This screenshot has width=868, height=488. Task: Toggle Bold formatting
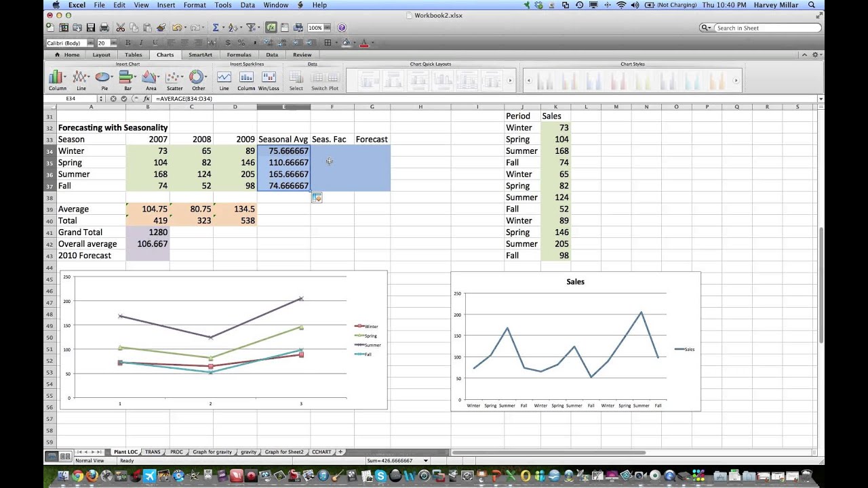tap(127, 43)
